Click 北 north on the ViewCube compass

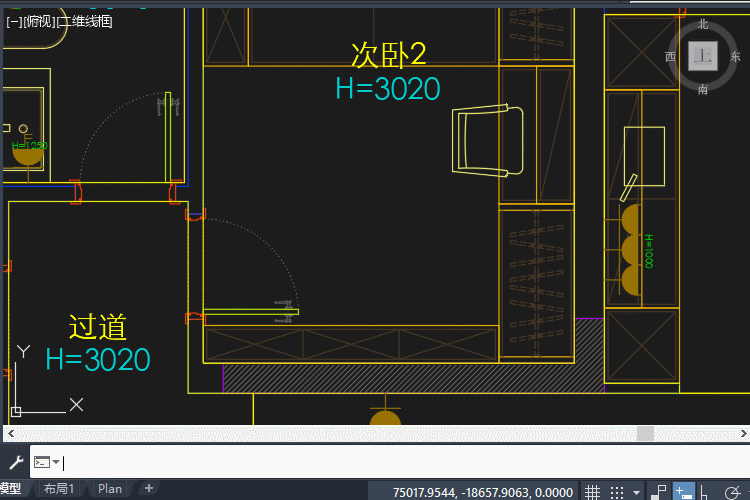pos(703,24)
